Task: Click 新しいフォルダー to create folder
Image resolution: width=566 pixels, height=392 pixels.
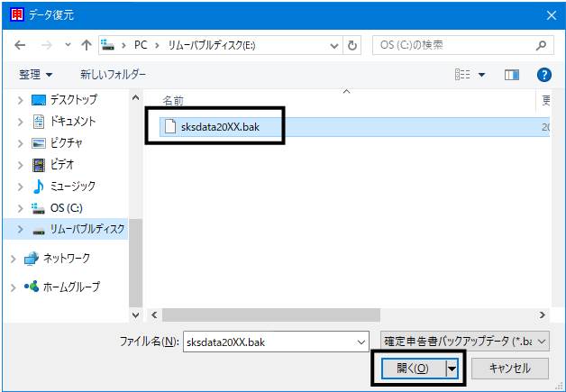Action: click(x=113, y=75)
